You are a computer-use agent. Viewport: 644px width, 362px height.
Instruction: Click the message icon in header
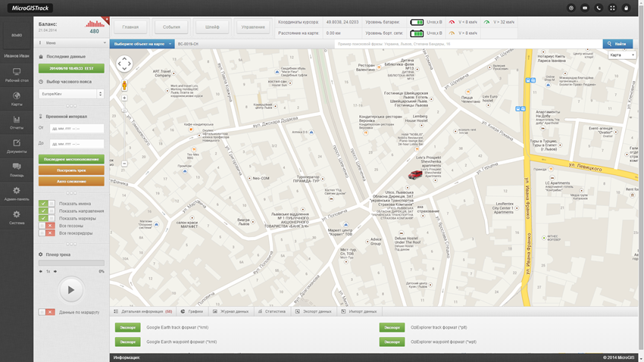click(585, 8)
